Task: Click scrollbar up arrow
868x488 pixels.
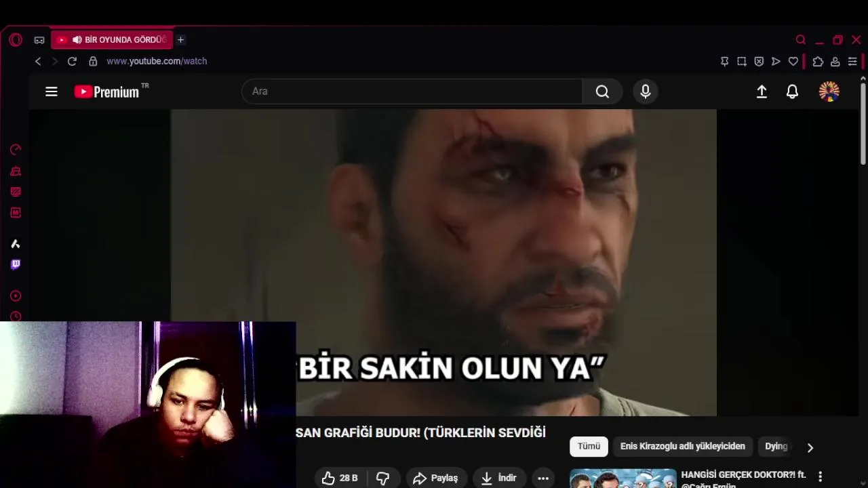Action: tap(863, 79)
